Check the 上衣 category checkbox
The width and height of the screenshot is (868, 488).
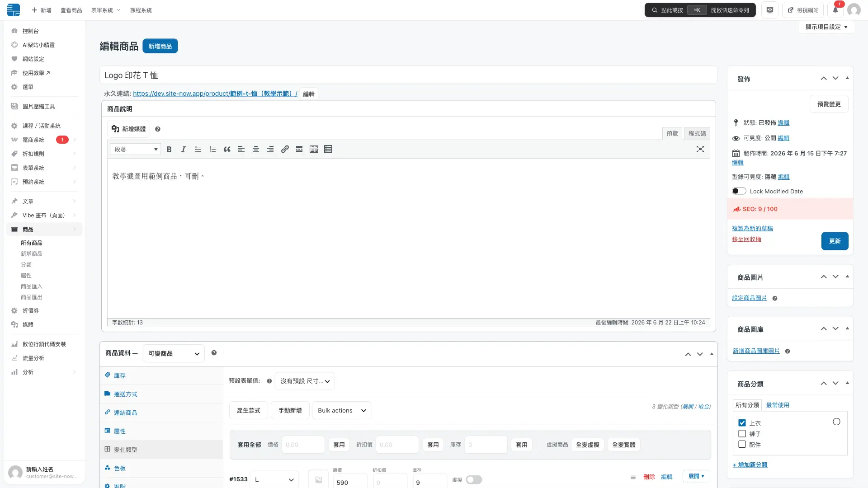click(x=742, y=423)
